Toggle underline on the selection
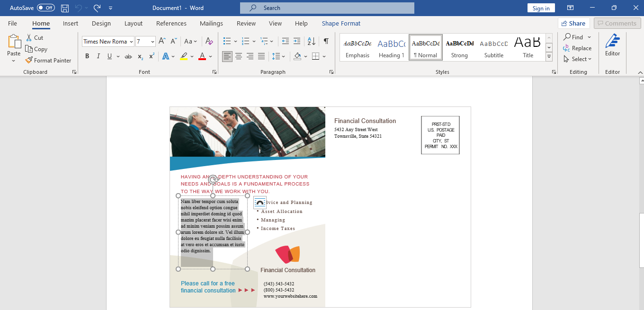The height and width of the screenshot is (310, 644). click(x=109, y=56)
